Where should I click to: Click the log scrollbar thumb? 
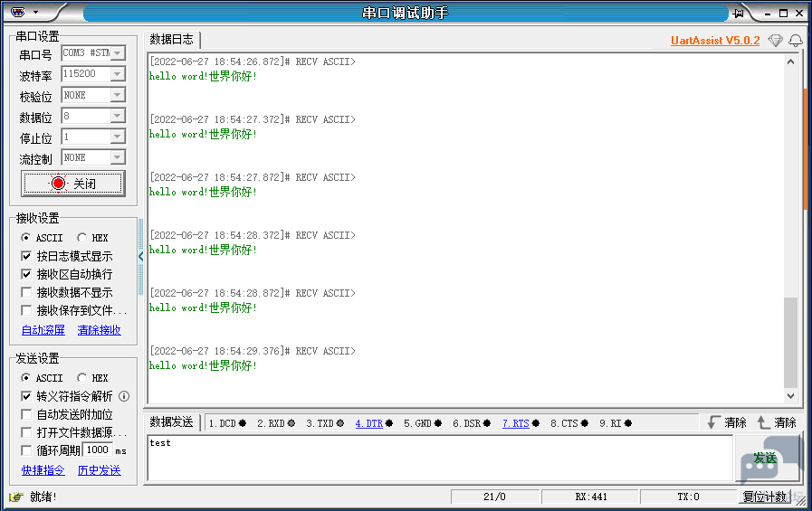coord(790,343)
